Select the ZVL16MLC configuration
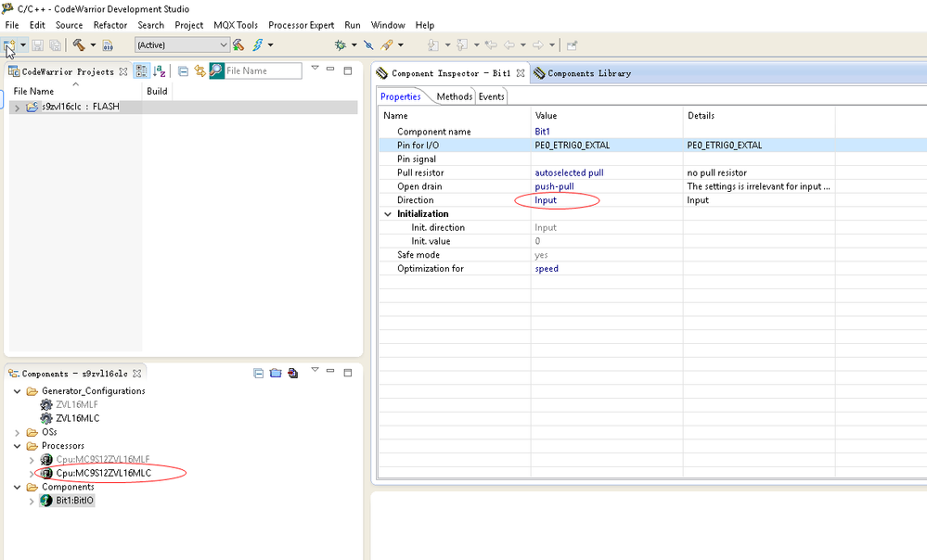927x560 pixels. pos(77,418)
